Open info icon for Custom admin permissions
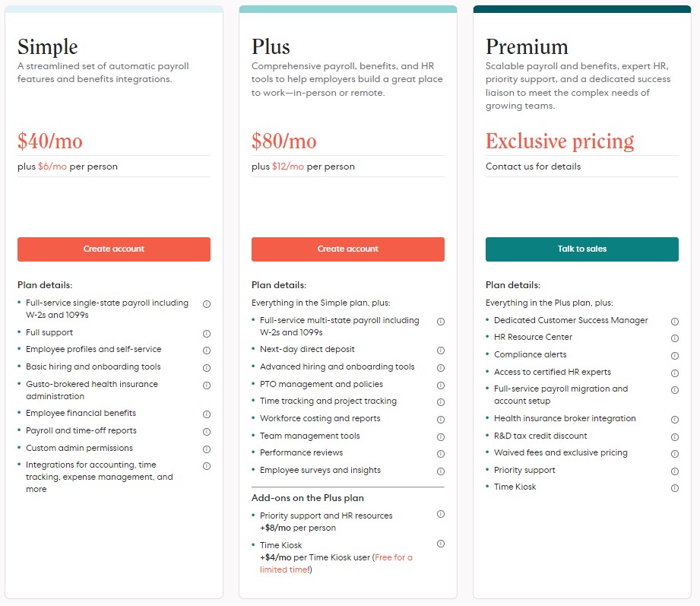The height and width of the screenshot is (606, 700). coord(207,449)
